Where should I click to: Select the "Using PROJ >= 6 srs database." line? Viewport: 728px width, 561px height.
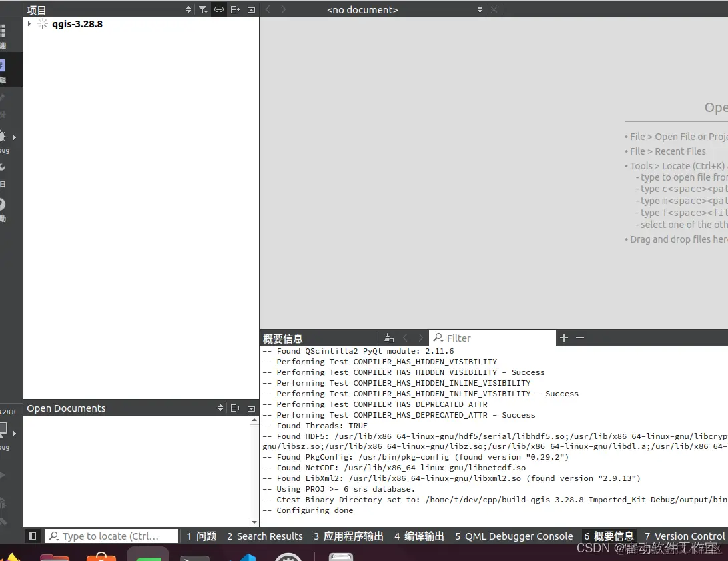click(x=338, y=488)
